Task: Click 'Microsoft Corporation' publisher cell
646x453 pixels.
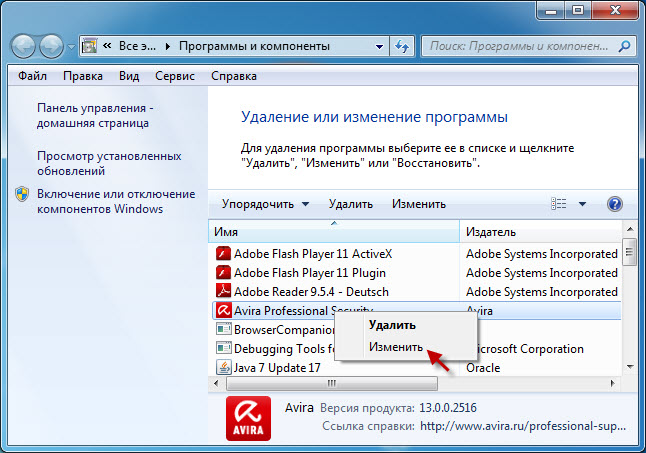Action: 531,349
